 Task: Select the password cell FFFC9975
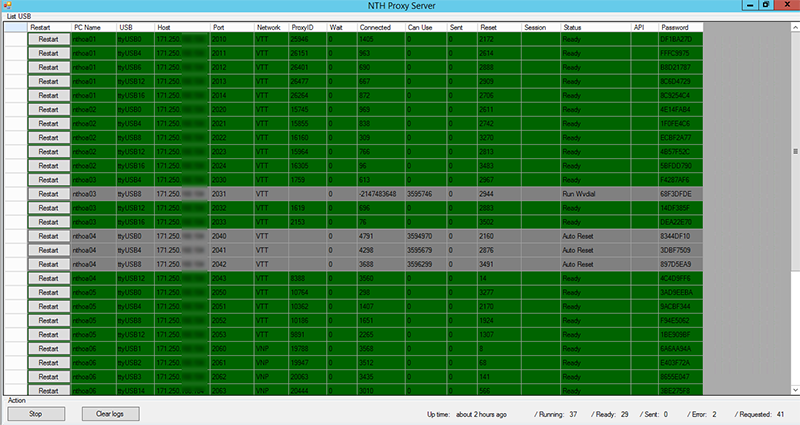click(x=681, y=54)
